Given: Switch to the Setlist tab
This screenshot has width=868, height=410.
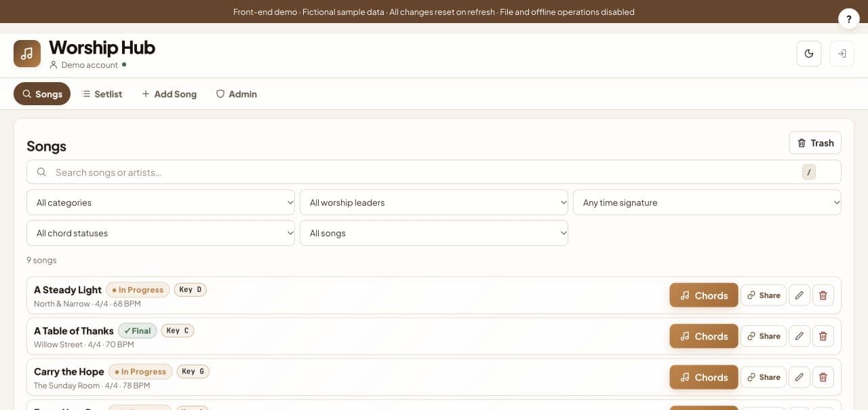Looking at the screenshot, I should point(102,94).
